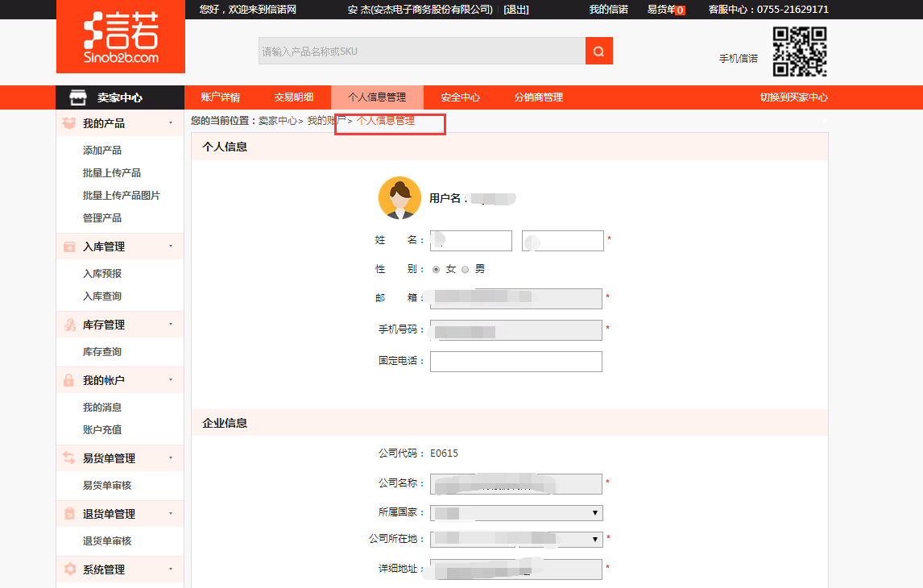
Task: Open the 交易明细 tab
Action: [x=293, y=97]
